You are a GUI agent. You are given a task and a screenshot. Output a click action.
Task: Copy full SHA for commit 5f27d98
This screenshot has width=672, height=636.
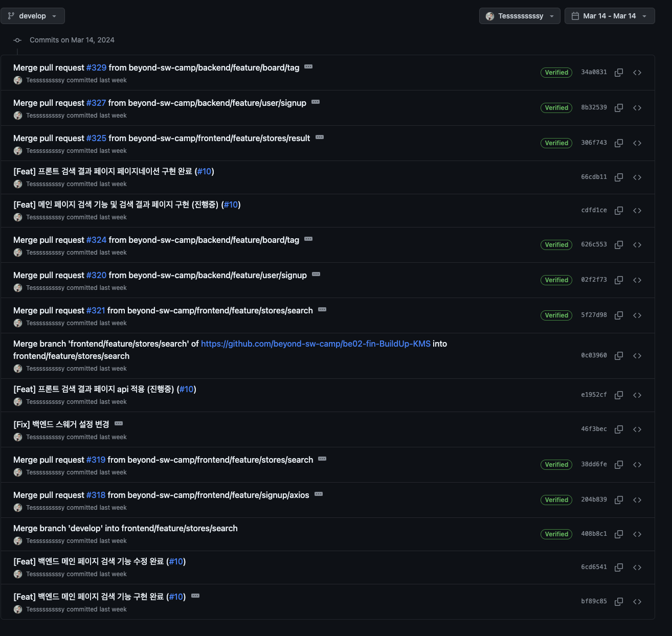(619, 315)
